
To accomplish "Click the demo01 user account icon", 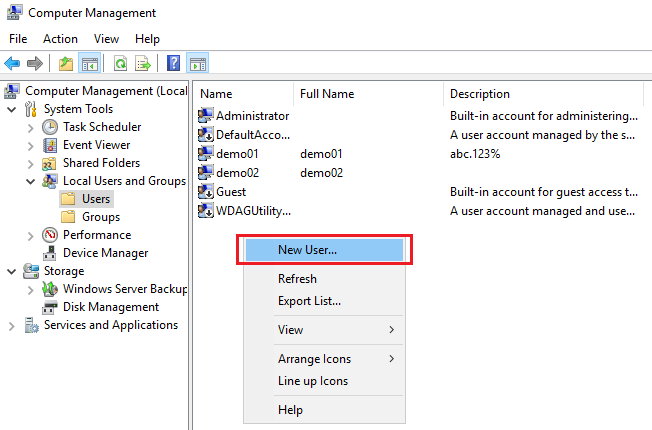I will (x=205, y=153).
